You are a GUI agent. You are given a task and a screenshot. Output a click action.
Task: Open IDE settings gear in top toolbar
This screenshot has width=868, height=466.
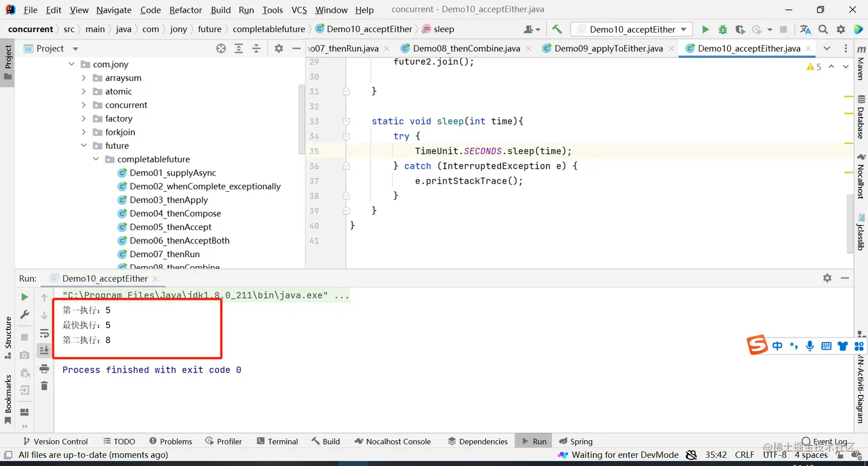841,29
